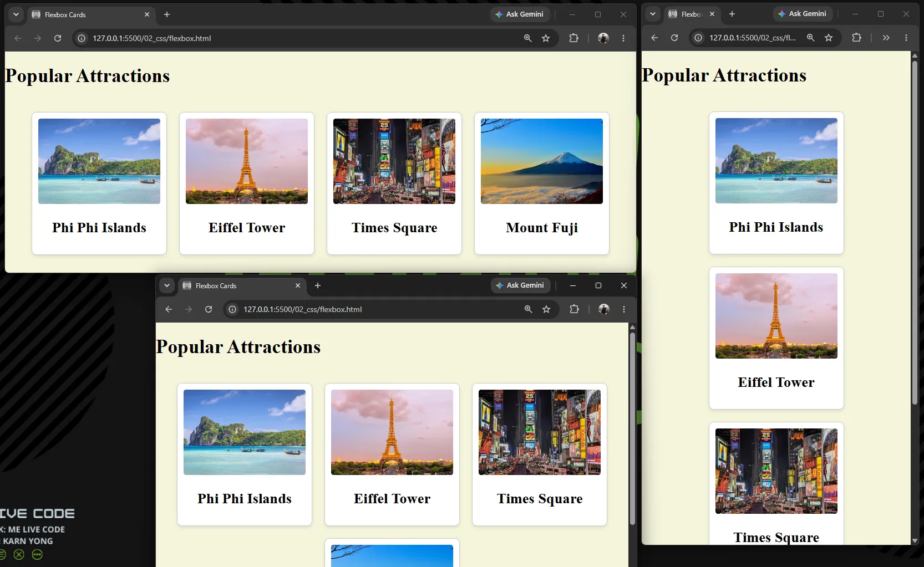Open three-dot menu in right browser window

tap(906, 38)
